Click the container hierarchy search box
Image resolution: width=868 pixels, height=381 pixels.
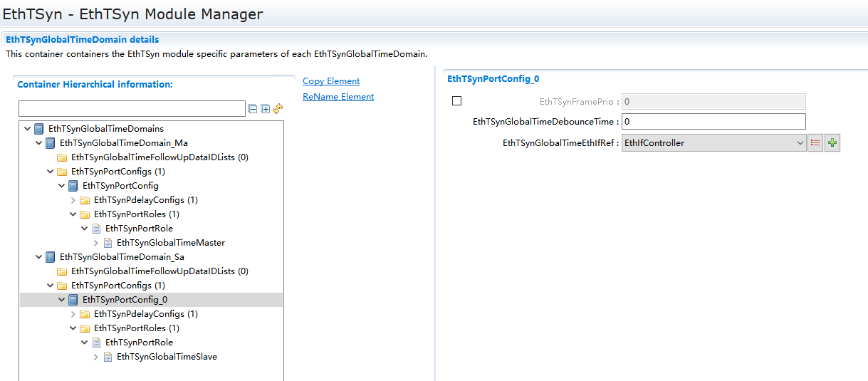coord(132,109)
